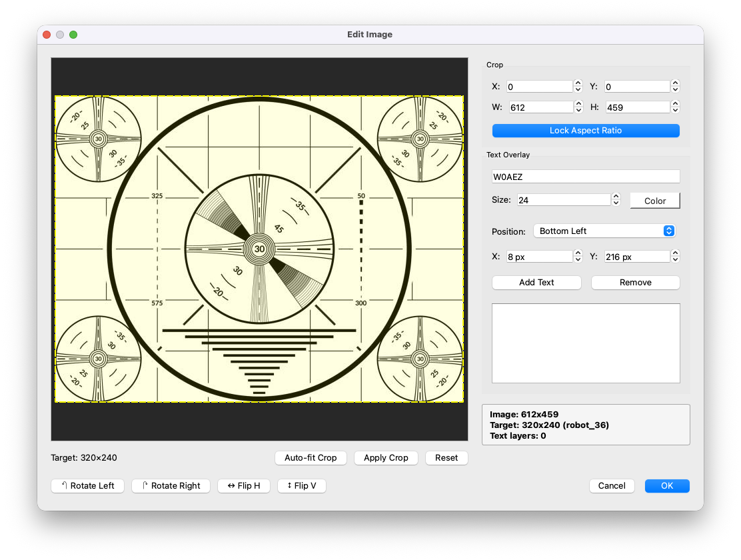Focus the Crop Y input field
The image size is (741, 560).
pos(637,87)
